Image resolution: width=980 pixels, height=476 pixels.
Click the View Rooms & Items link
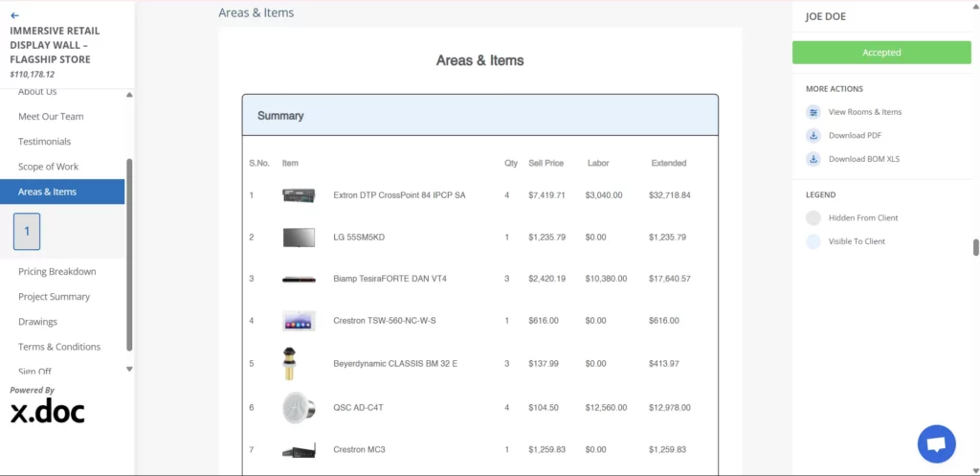point(865,112)
